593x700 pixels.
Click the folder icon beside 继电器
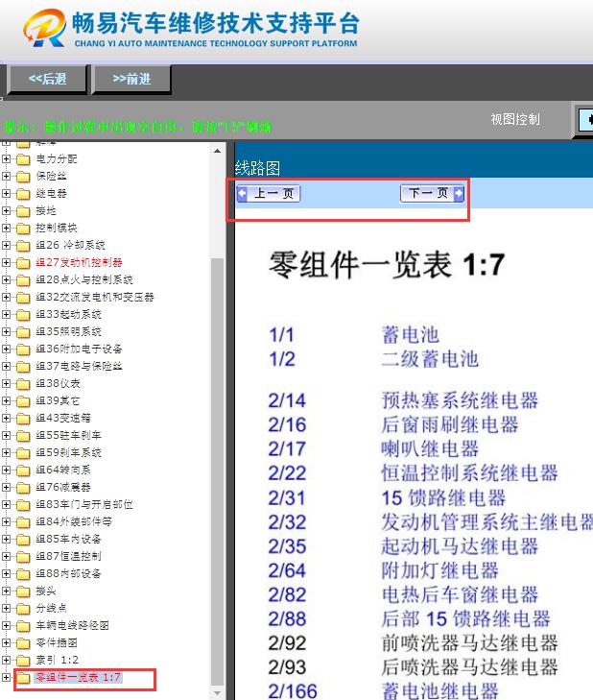tap(23, 194)
